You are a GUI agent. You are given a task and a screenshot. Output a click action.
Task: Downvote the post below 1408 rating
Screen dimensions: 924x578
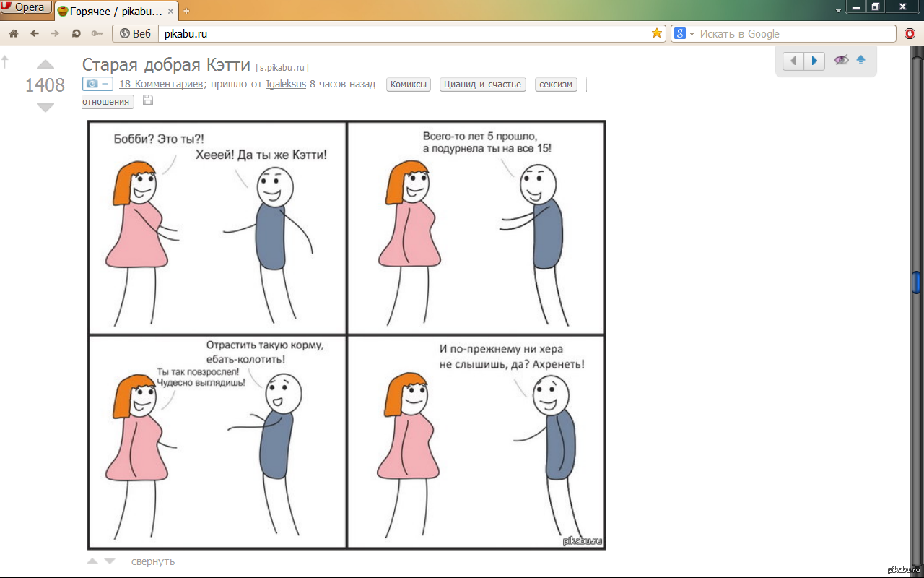[45, 107]
